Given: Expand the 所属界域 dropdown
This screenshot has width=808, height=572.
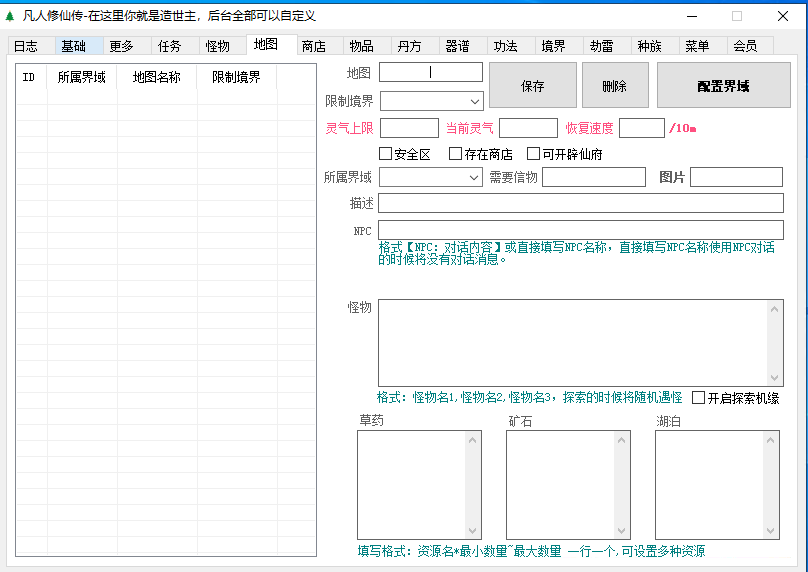Looking at the screenshot, I should coord(474,178).
